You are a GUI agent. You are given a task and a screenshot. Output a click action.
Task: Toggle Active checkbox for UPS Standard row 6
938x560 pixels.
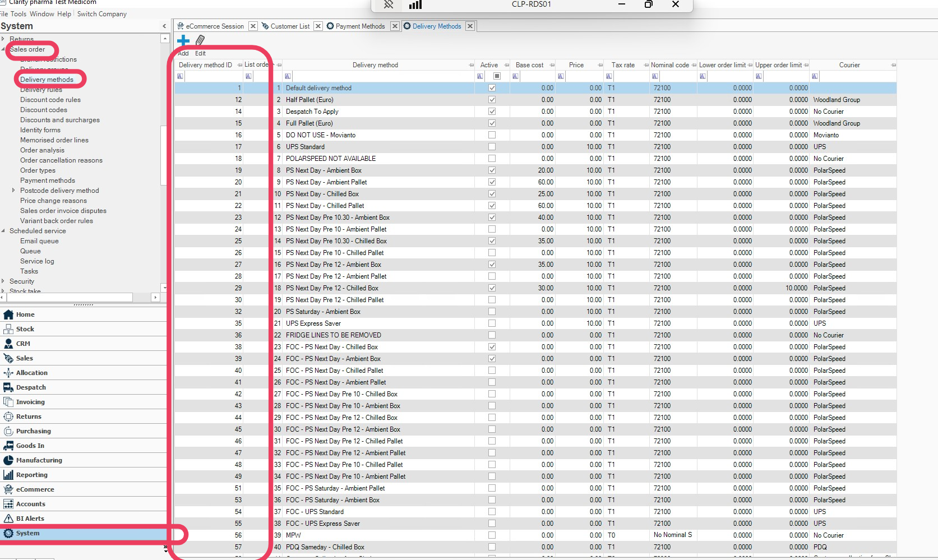tap(492, 147)
